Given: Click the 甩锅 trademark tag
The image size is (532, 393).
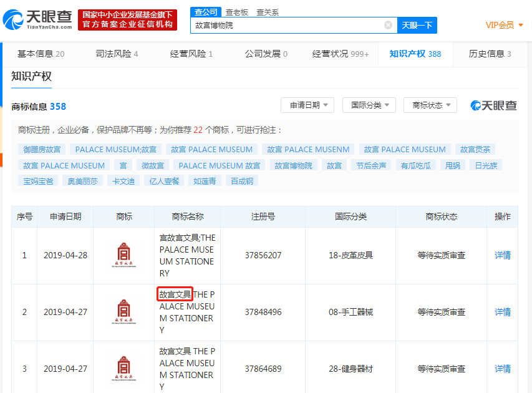Looking at the screenshot, I should click(453, 165).
